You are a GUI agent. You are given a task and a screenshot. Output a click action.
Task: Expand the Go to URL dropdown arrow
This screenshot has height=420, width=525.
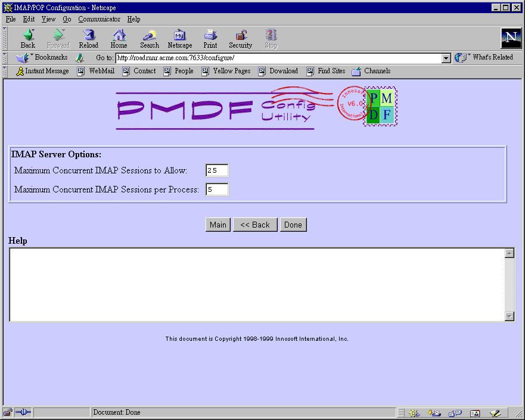tap(446, 58)
